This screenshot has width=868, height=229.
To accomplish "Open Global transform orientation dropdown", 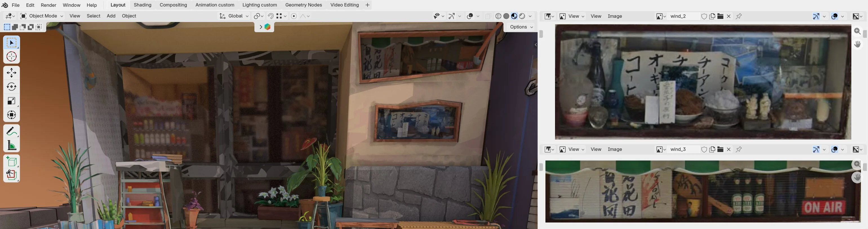I will point(234,16).
